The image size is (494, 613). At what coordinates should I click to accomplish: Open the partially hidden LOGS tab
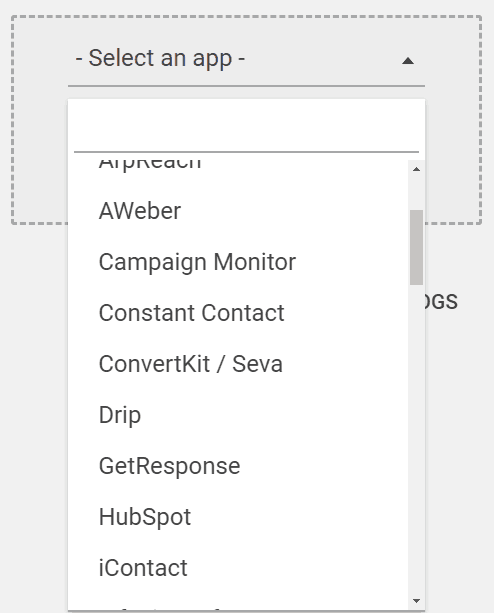pyautogui.click(x=441, y=302)
